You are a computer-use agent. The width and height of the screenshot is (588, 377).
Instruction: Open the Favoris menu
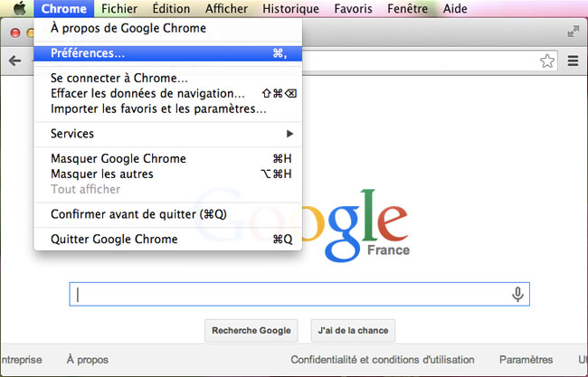[x=353, y=9]
